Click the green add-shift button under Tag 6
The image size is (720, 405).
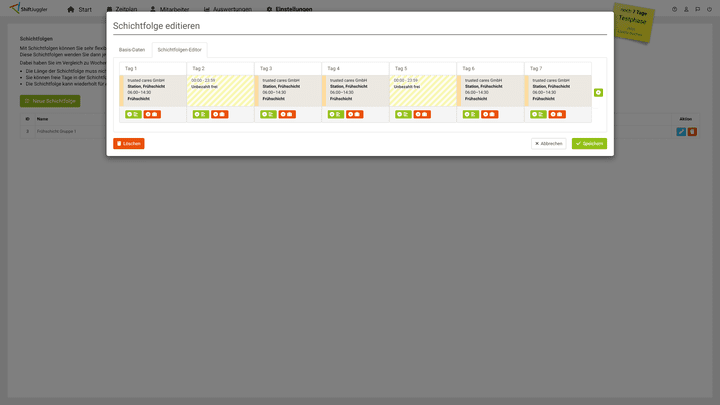pos(471,114)
